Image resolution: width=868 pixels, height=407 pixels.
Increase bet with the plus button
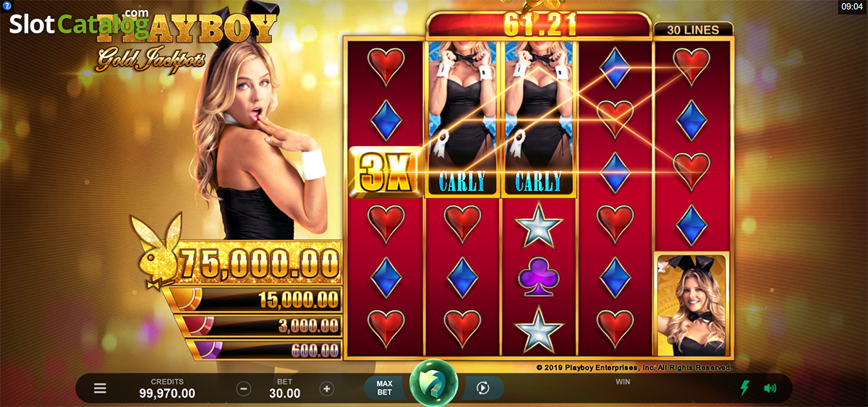pyautogui.click(x=326, y=388)
